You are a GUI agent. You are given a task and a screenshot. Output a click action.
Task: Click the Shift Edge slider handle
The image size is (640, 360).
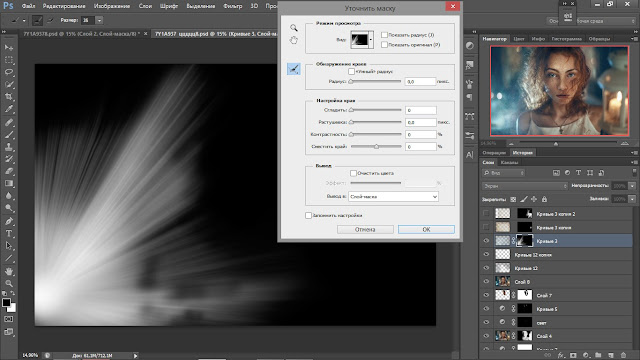pos(376,147)
